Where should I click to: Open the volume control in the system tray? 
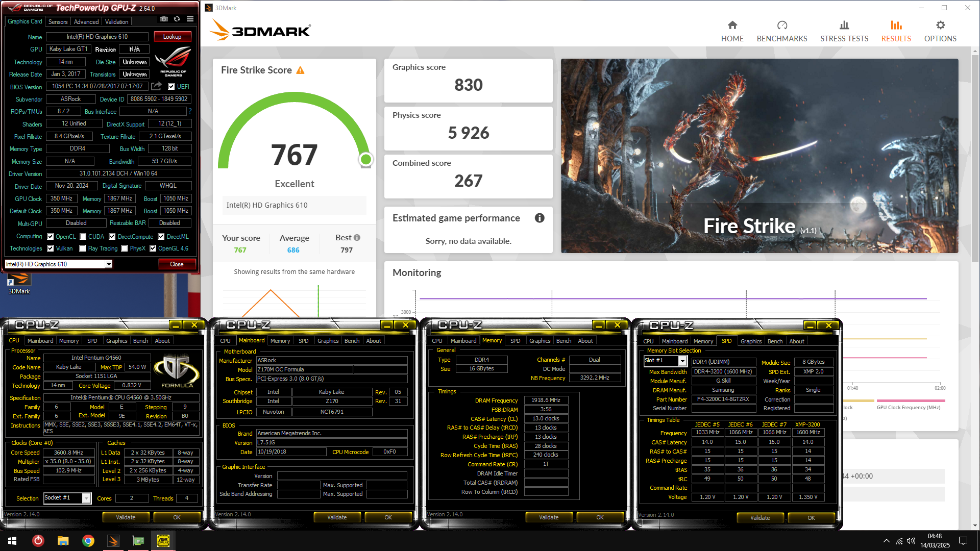(911, 541)
